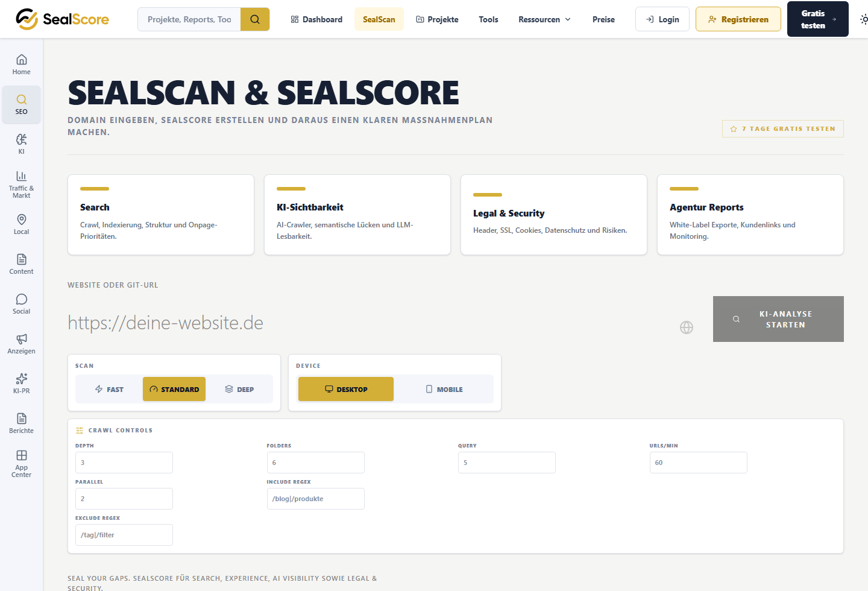Select the DEEP scan mode
Screen dimensions: 868x591
pyautogui.click(x=239, y=390)
